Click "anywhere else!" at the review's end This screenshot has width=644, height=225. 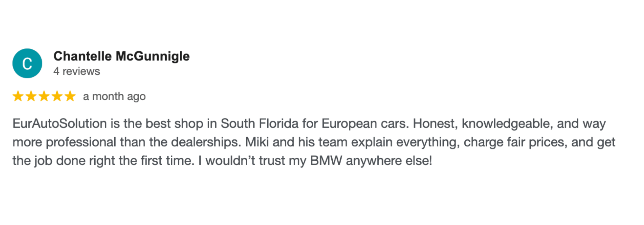point(389,161)
